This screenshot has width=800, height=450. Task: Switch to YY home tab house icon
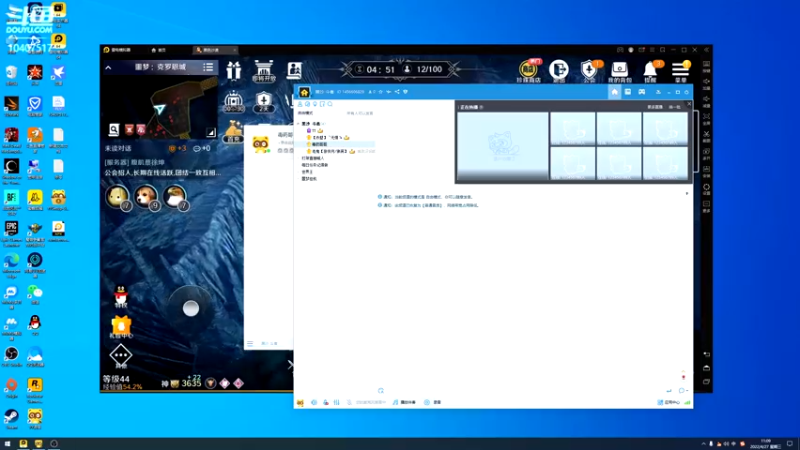[x=614, y=92]
